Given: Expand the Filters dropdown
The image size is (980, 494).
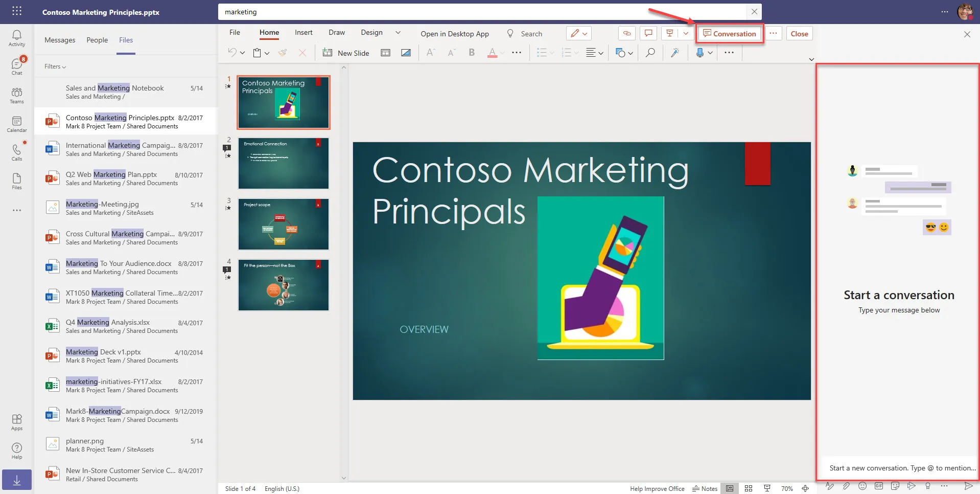Looking at the screenshot, I should click(55, 66).
